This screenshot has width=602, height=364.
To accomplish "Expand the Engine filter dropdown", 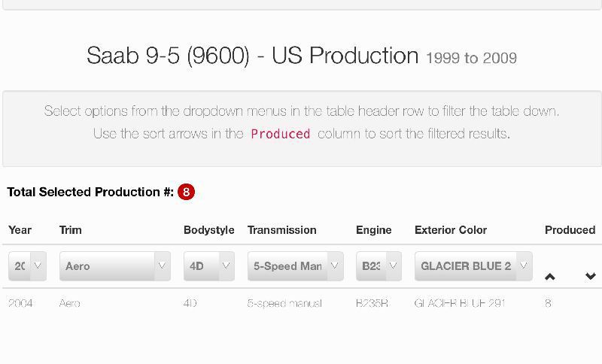I will (x=379, y=266).
